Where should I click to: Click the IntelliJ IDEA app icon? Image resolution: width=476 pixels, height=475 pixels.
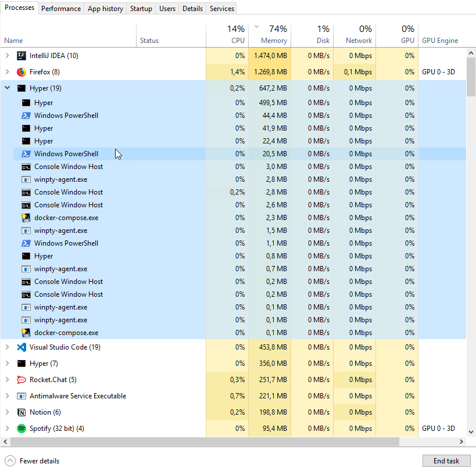(x=22, y=56)
